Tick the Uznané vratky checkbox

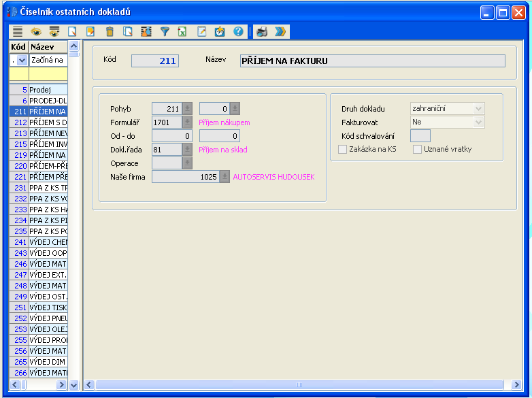coord(418,149)
